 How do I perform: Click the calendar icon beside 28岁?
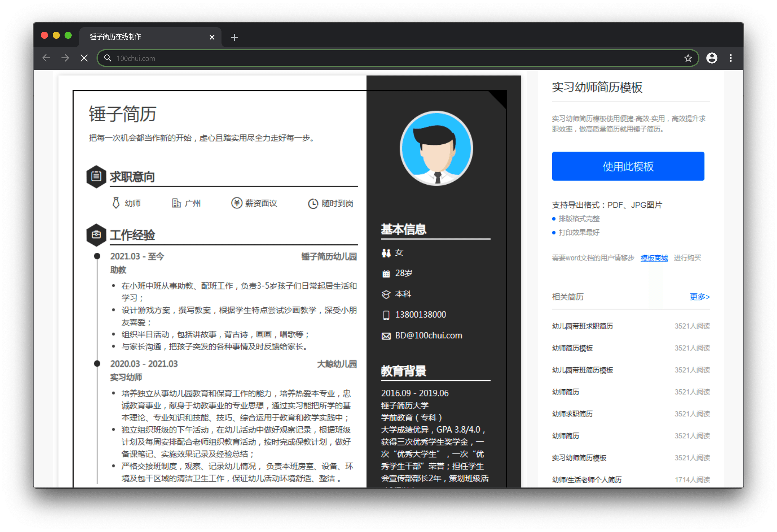pyautogui.click(x=386, y=274)
